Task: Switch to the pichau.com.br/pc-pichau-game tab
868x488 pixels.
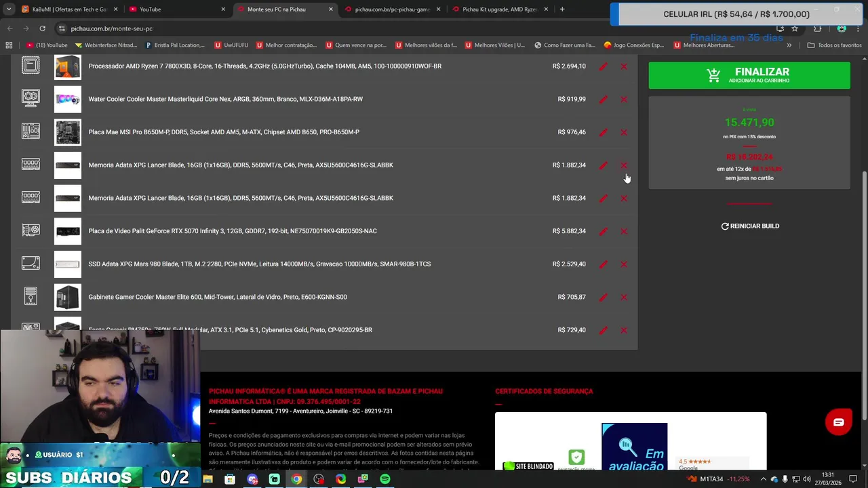Action: click(x=392, y=9)
